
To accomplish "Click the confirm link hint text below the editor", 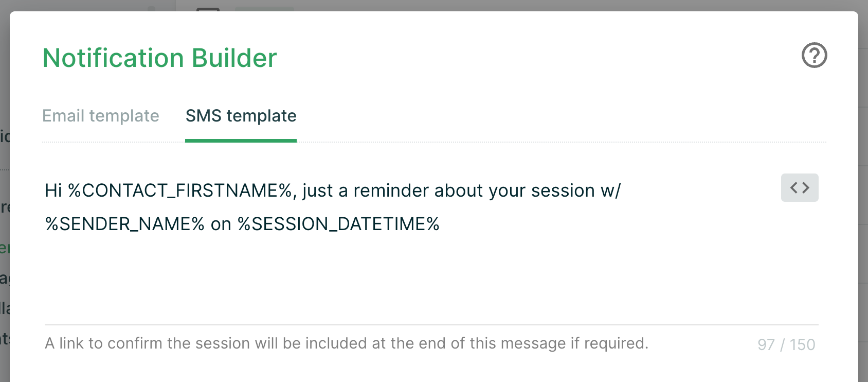I will (347, 343).
